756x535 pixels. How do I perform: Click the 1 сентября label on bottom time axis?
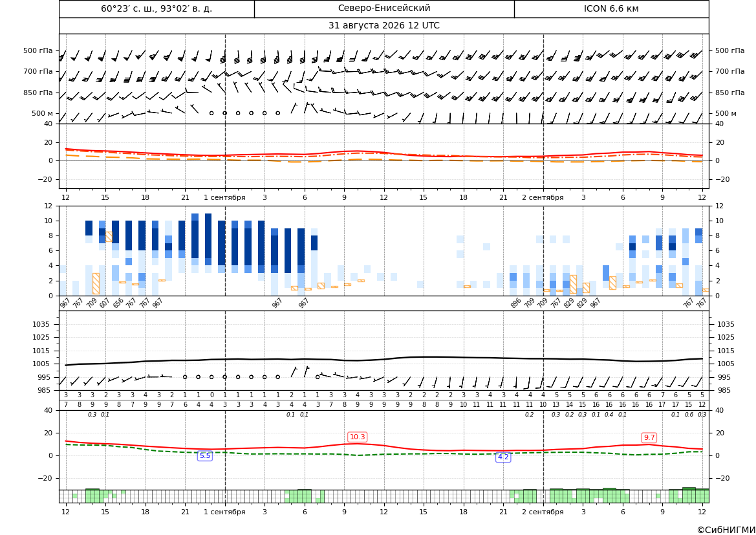point(224,512)
